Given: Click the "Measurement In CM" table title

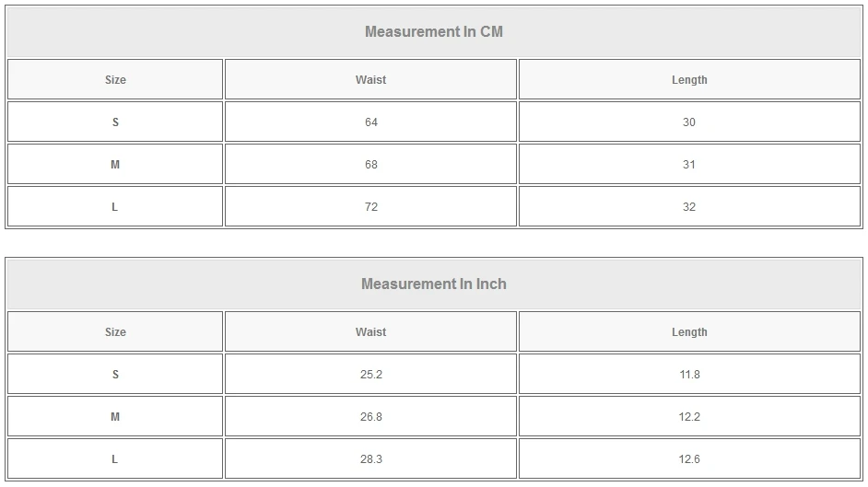Looking at the screenshot, I should (x=434, y=31).
